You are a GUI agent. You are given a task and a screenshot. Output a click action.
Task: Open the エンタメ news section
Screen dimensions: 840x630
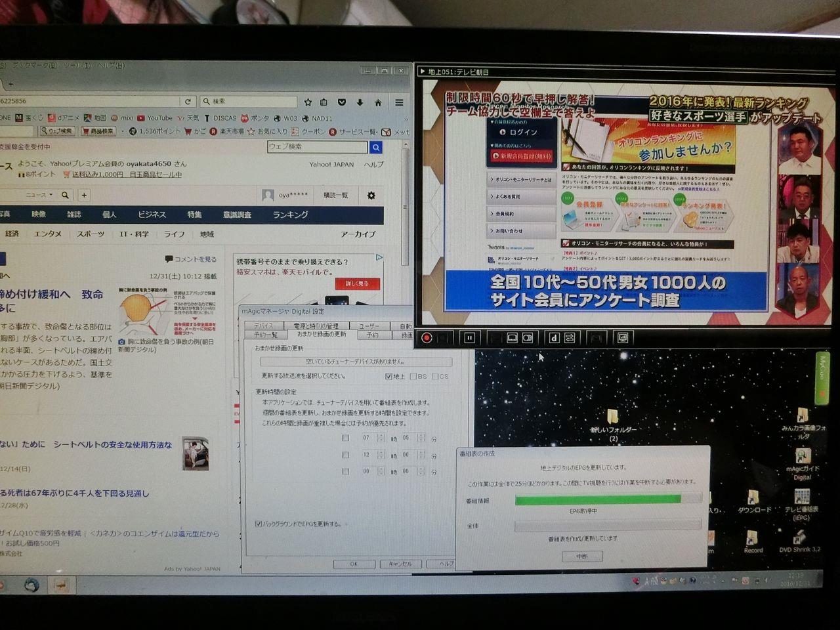click(x=48, y=234)
